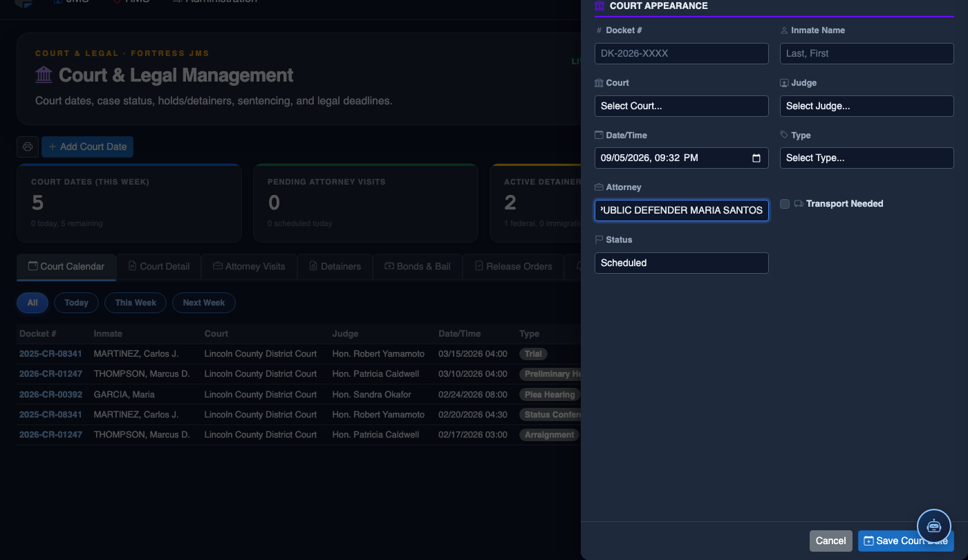
Task: Click the Arraignment type badge
Action: [x=550, y=434]
